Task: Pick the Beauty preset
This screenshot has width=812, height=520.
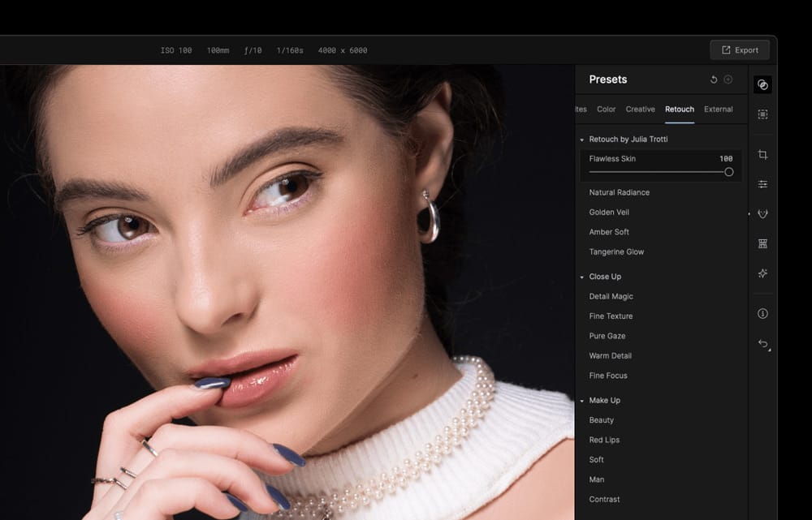Action: pos(601,420)
